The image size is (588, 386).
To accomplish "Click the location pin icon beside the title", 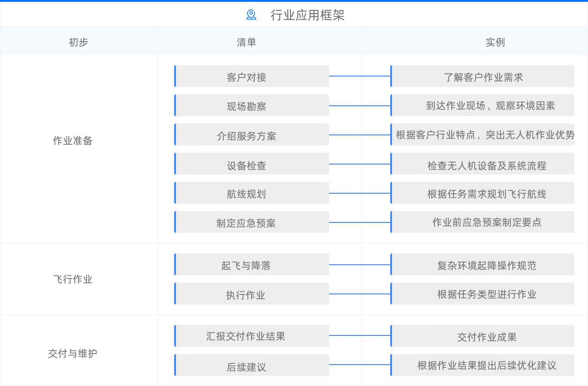I will point(251,15).
